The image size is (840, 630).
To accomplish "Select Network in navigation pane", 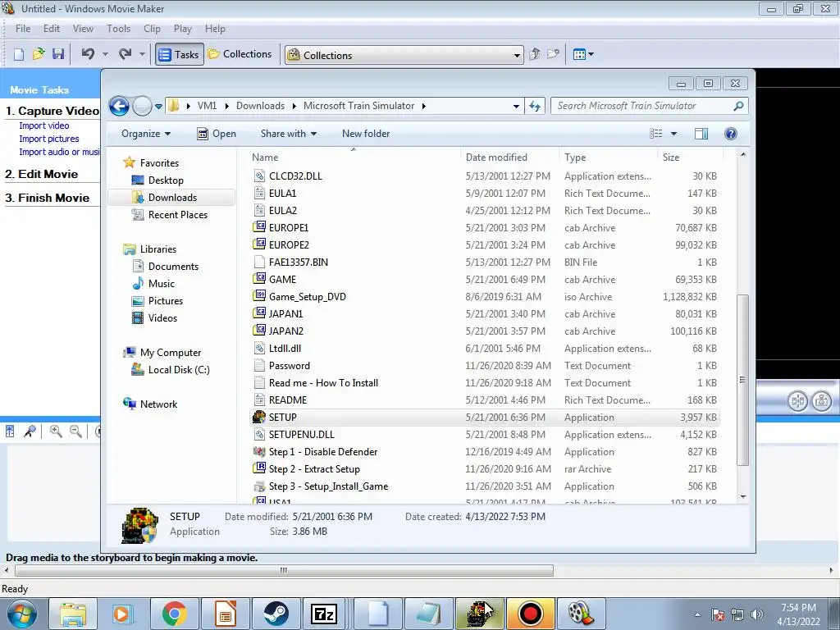I will click(x=158, y=404).
